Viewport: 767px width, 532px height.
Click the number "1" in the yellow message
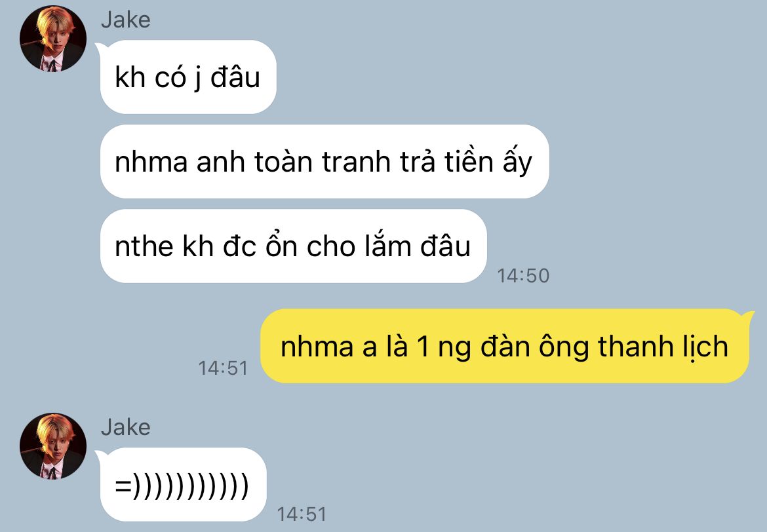pyautogui.click(x=423, y=347)
